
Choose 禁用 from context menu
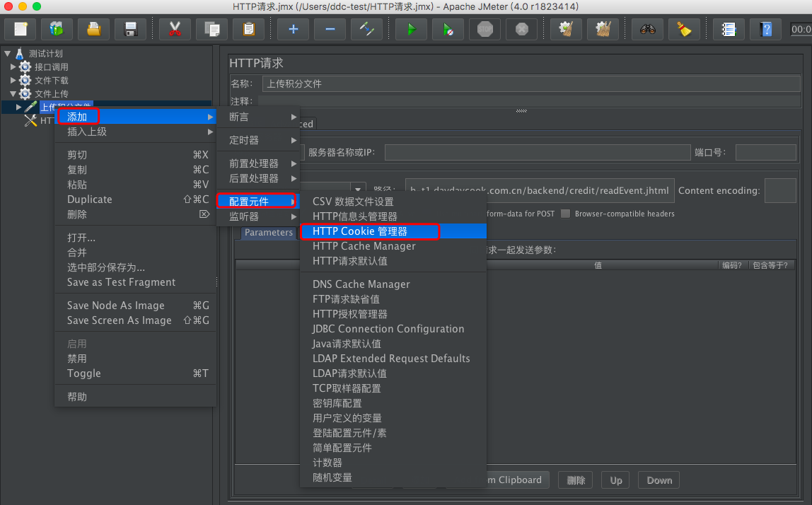point(136,359)
